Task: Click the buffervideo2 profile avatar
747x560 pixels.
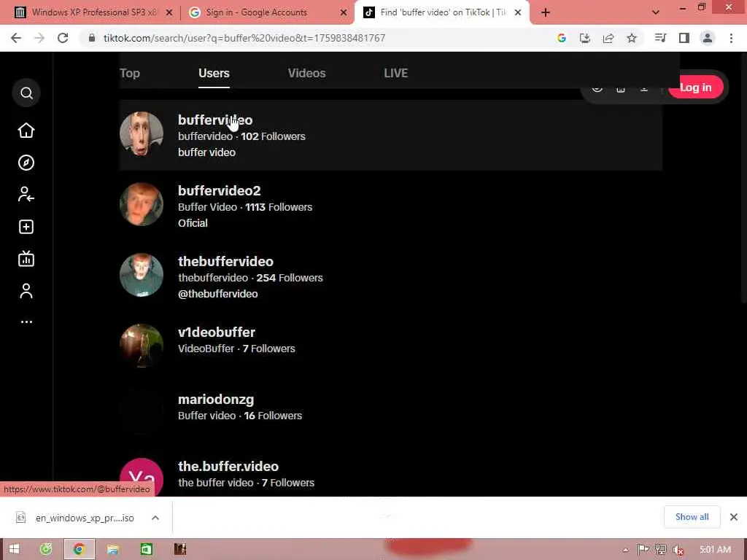Action: [142, 204]
